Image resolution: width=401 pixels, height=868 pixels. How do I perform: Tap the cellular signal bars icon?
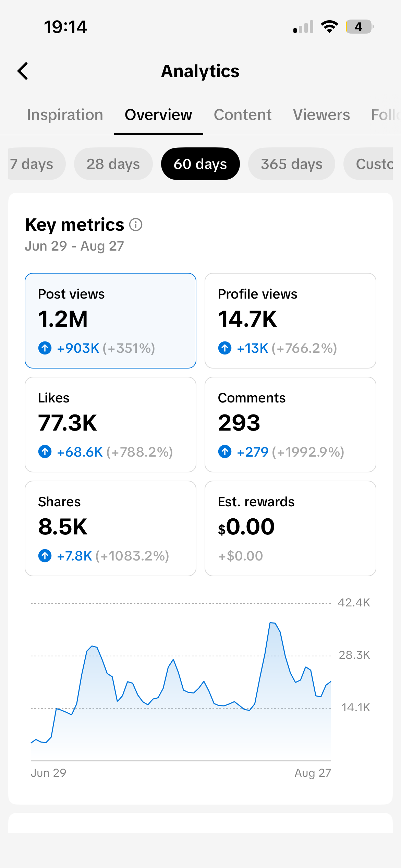303,27
